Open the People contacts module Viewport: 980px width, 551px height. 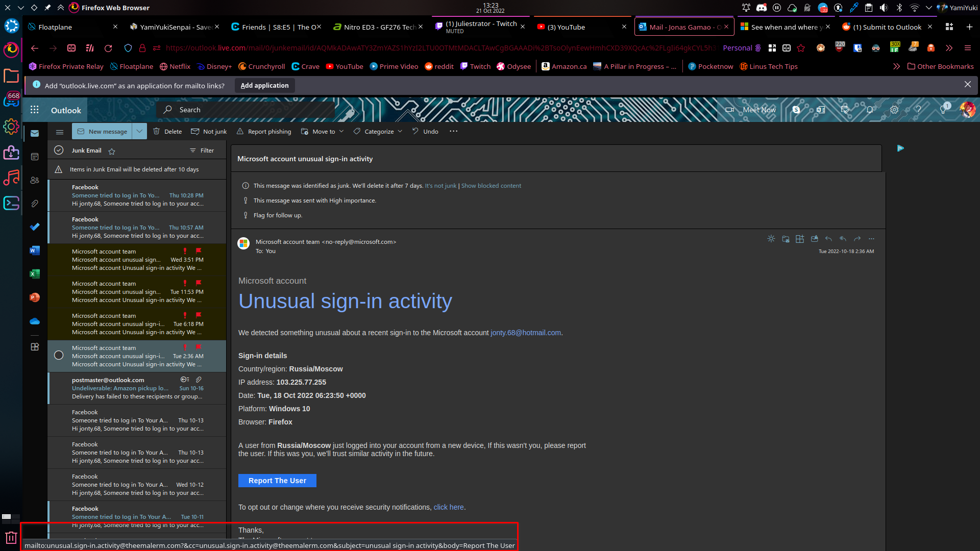(35, 180)
